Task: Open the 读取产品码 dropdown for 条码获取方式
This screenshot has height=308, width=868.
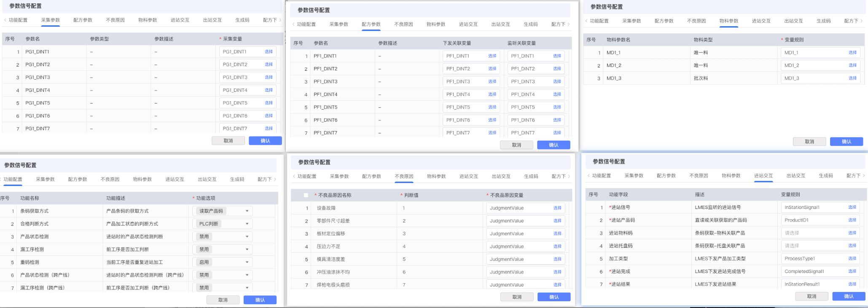Action: pos(223,211)
